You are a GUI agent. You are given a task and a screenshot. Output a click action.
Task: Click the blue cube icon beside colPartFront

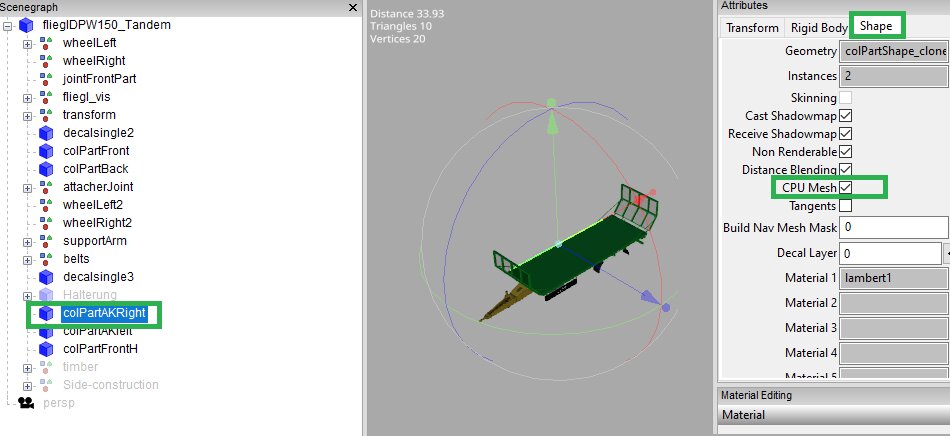(45, 151)
